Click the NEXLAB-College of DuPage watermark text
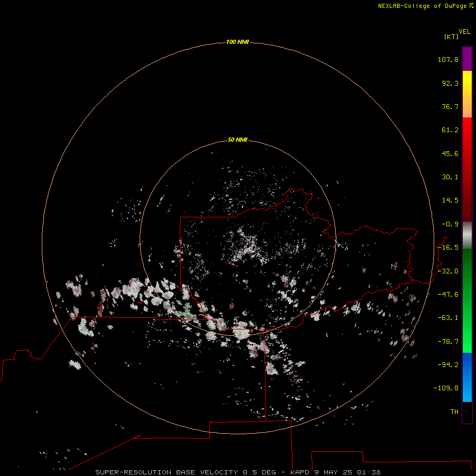Screen dimensions: 476x476 pyautogui.click(x=425, y=6)
